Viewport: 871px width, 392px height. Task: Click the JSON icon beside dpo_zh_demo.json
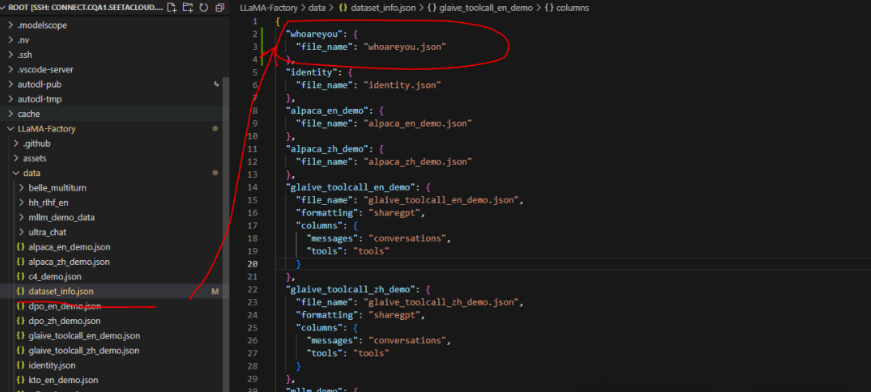21,321
